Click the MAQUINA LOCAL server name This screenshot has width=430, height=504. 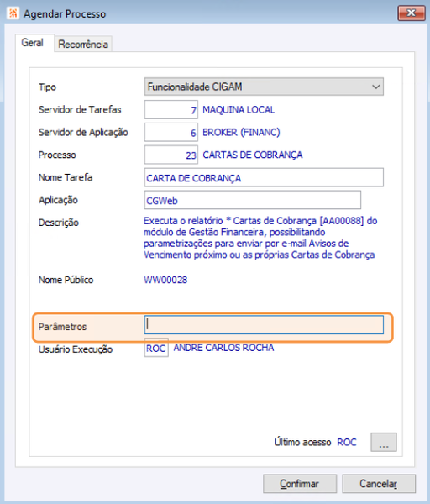point(239,109)
